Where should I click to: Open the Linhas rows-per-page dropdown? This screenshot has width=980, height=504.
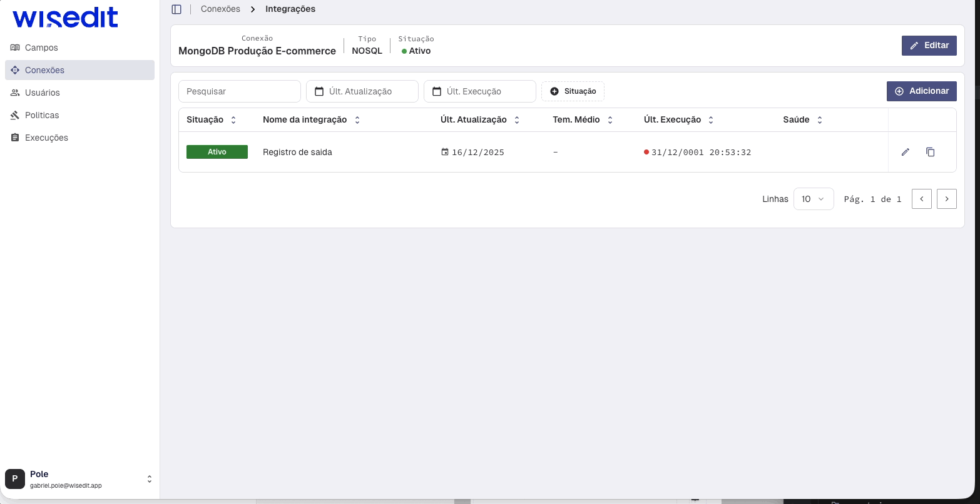813,199
